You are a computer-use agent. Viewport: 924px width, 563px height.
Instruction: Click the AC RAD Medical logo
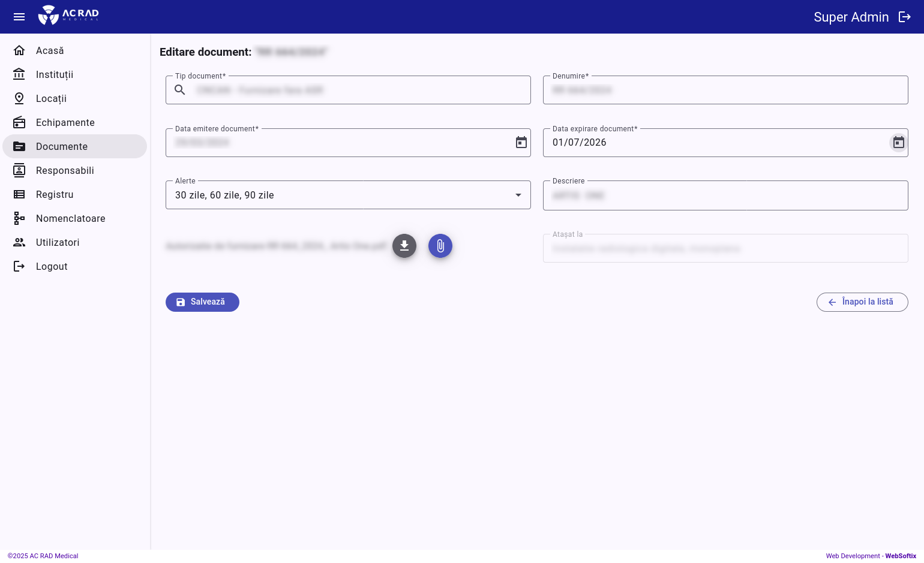click(68, 16)
